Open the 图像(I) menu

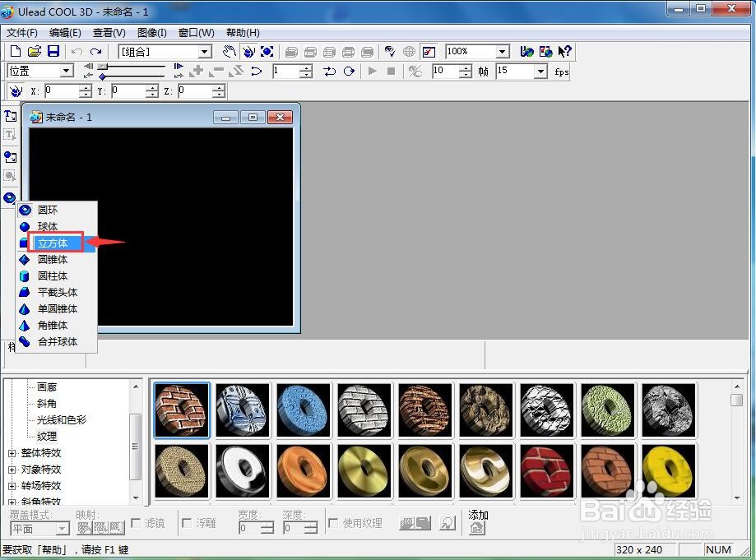[152, 33]
